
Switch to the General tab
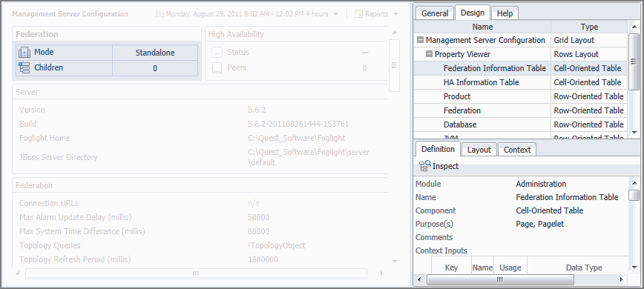tap(435, 13)
